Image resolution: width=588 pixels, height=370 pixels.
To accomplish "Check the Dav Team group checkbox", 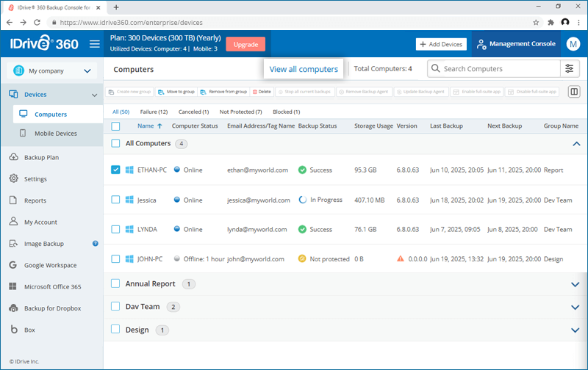I will (x=115, y=306).
